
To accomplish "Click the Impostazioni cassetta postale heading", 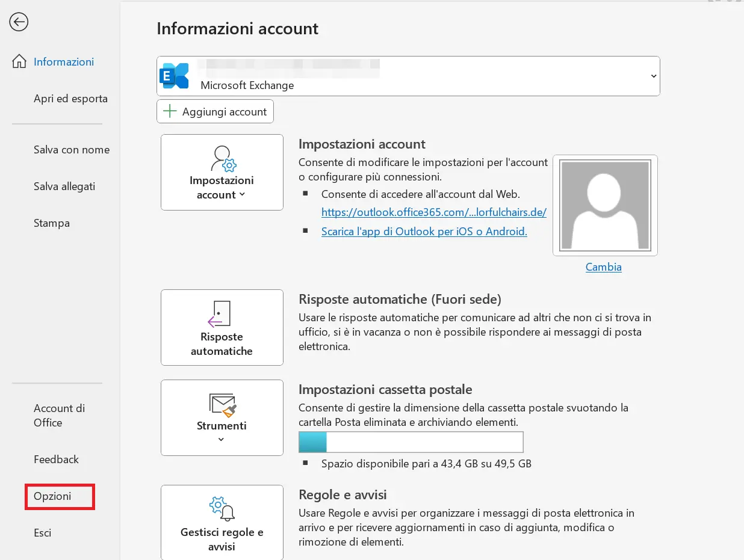I will pos(386,390).
